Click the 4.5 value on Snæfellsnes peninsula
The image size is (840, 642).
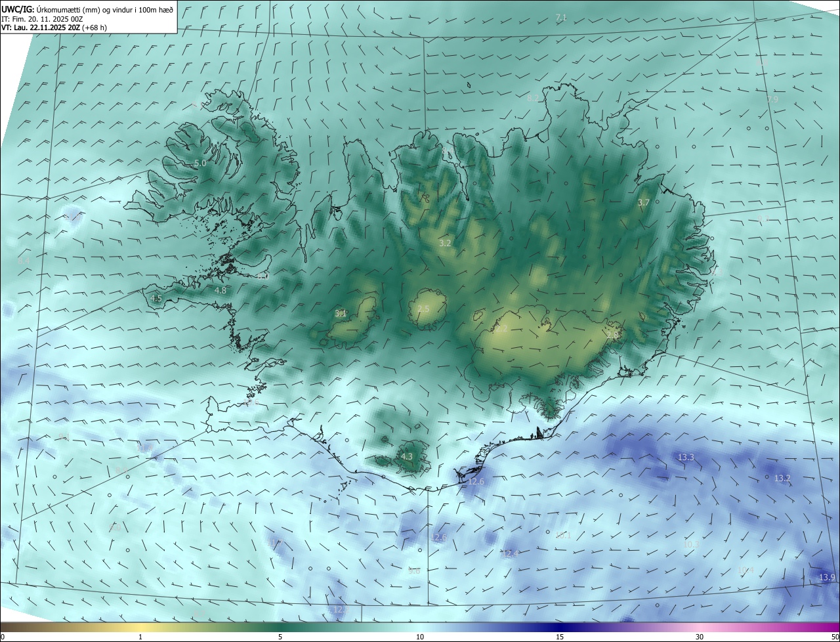pos(156,298)
